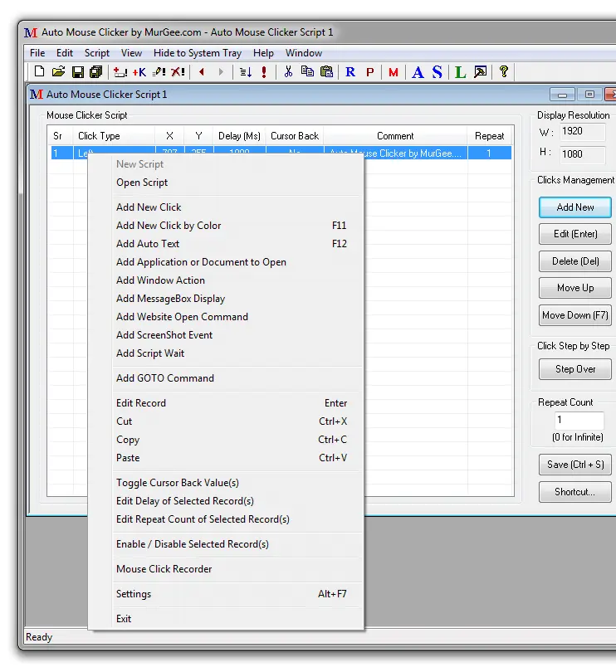The width and height of the screenshot is (616, 672).
Task: Choose Add New Click by Color
Action: click(x=169, y=226)
